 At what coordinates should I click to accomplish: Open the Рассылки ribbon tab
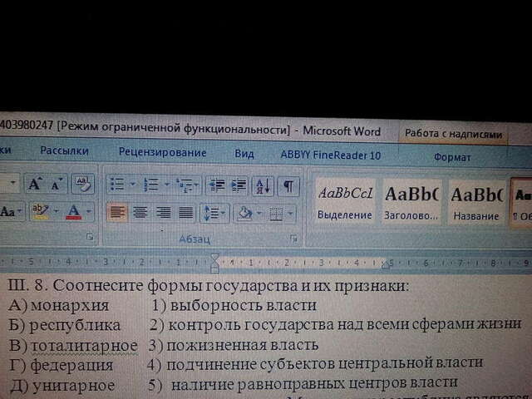pyautogui.click(x=64, y=150)
